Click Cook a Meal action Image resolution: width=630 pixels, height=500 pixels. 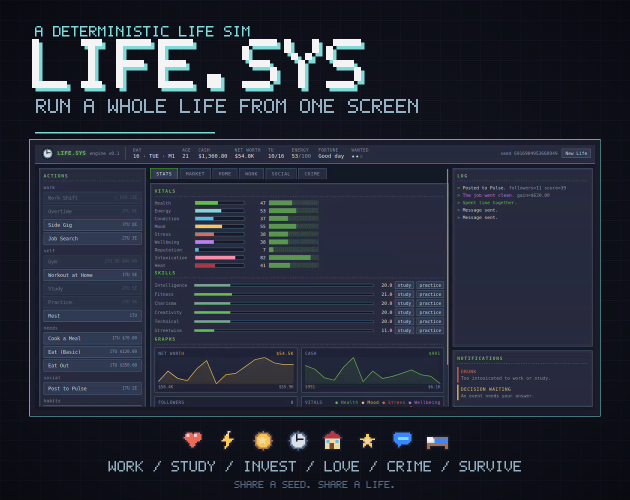(92, 338)
